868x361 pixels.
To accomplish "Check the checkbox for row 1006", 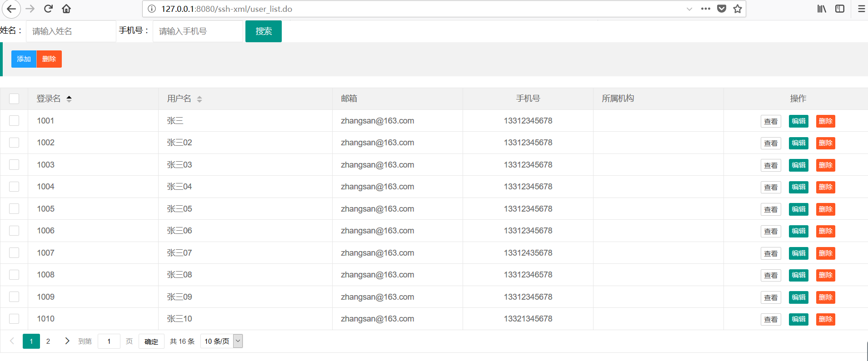I will (x=14, y=231).
